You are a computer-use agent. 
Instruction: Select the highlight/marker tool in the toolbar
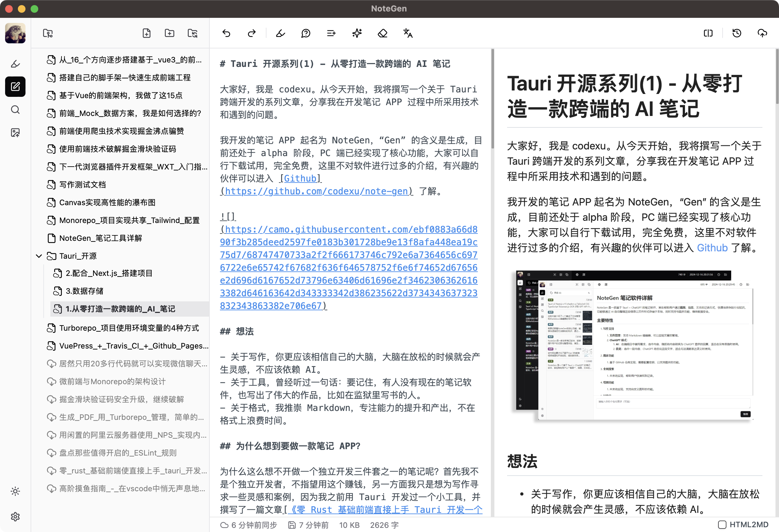tap(280, 33)
